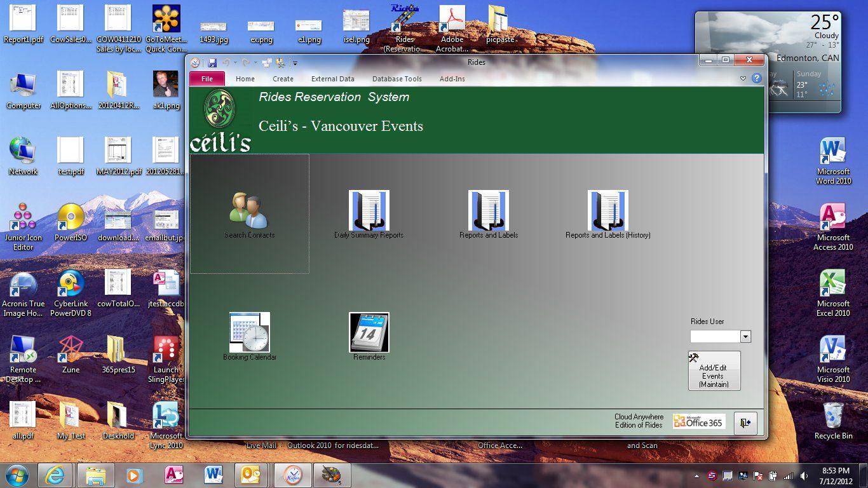Open Windows Media Player from taskbar

134,475
